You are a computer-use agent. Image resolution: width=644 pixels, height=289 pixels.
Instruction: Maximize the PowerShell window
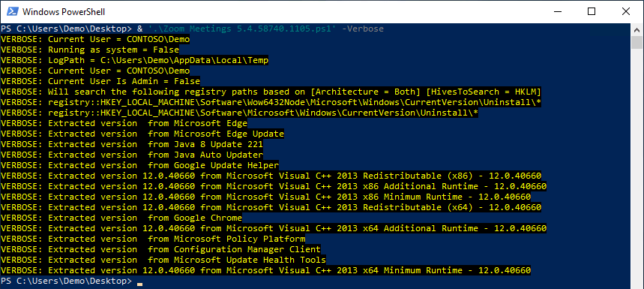[x=592, y=11]
